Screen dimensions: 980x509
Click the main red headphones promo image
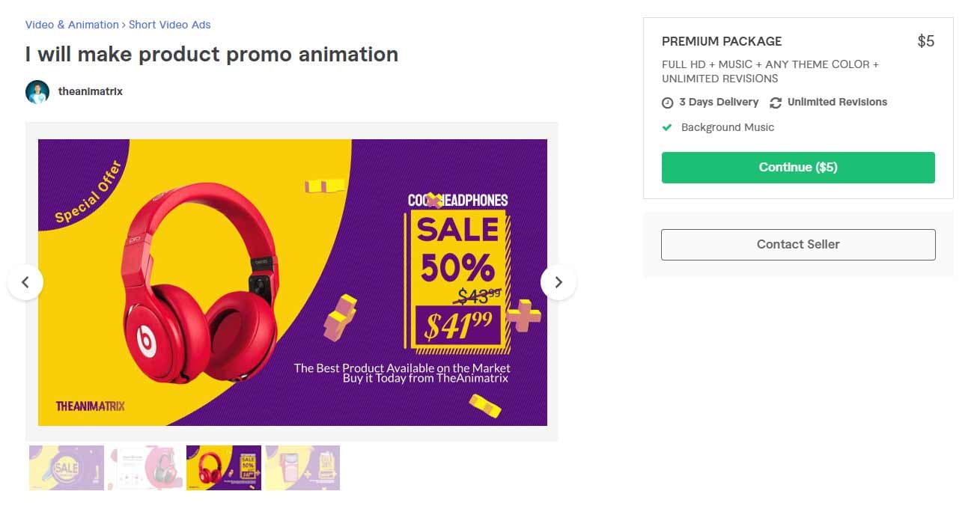[293, 282]
